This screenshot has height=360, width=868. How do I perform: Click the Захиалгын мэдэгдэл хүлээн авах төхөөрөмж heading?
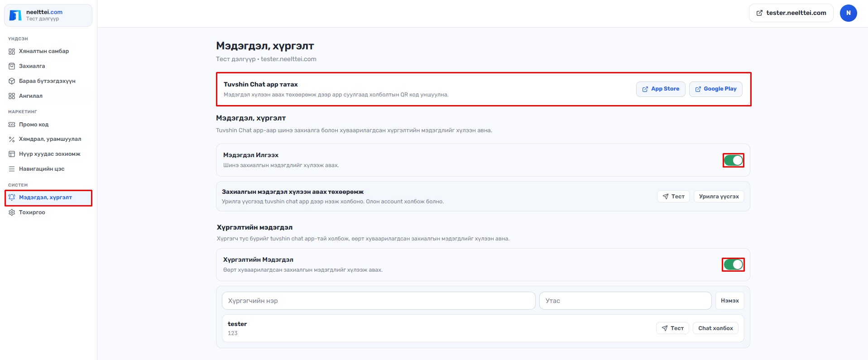click(x=293, y=192)
